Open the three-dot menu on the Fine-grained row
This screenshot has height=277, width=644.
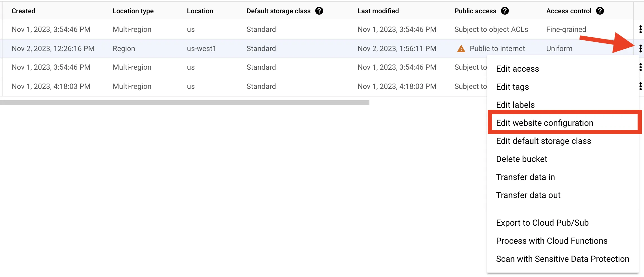pos(640,29)
